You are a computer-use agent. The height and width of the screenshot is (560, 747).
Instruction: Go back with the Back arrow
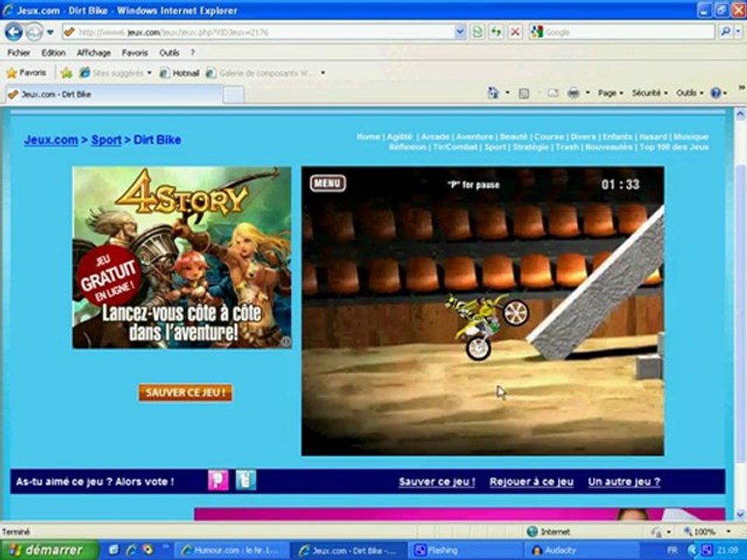[13, 33]
